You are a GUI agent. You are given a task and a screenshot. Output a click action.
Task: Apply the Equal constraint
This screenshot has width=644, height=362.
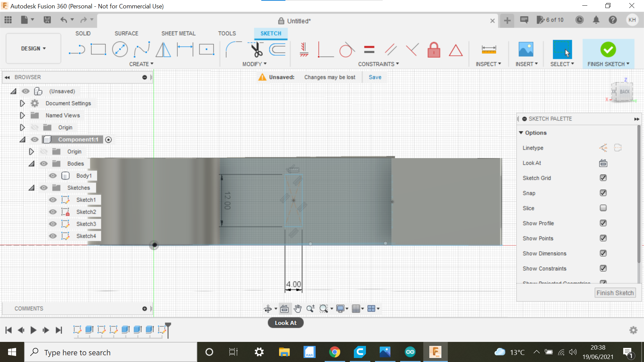coord(369,50)
